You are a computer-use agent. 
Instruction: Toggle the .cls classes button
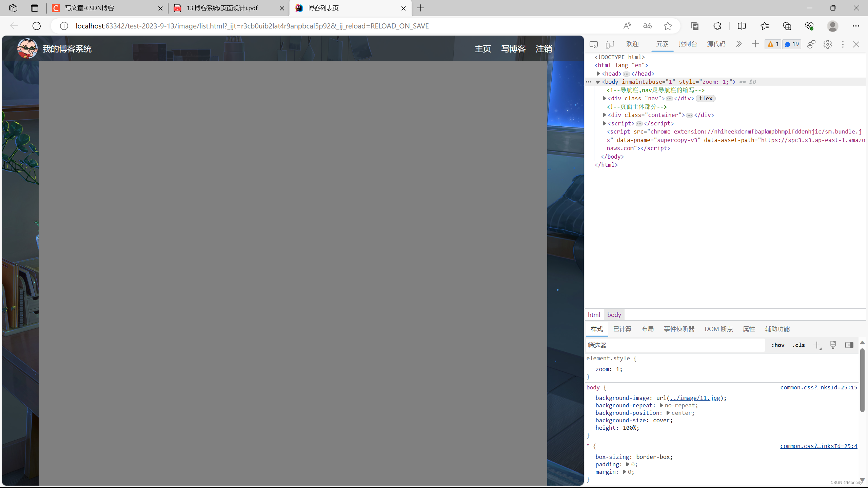798,345
